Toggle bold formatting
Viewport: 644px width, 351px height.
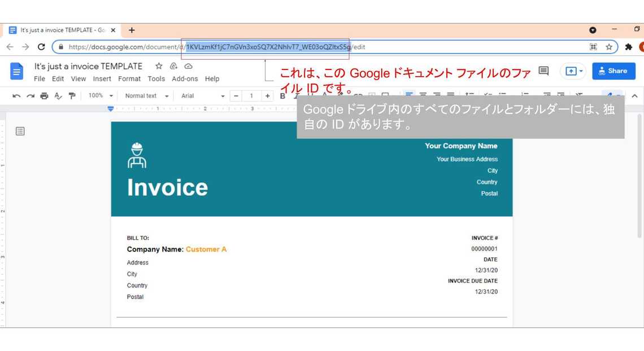[x=282, y=96]
